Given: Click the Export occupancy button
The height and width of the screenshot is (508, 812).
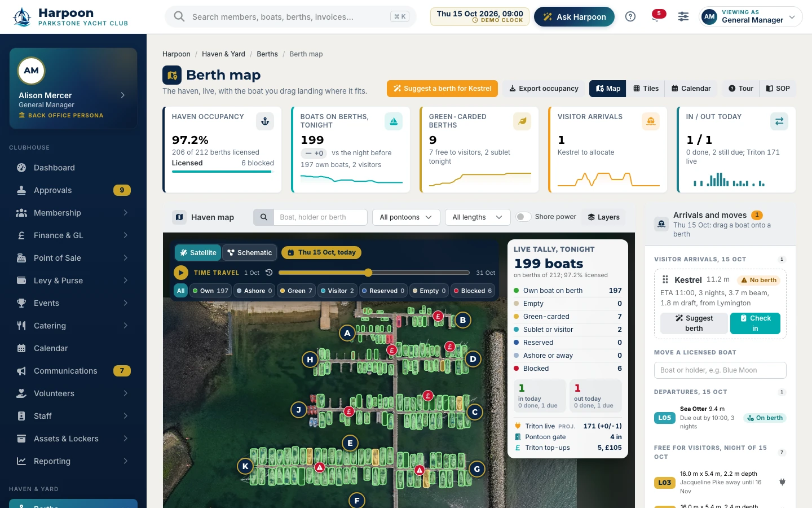Looking at the screenshot, I should coord(544,89).
